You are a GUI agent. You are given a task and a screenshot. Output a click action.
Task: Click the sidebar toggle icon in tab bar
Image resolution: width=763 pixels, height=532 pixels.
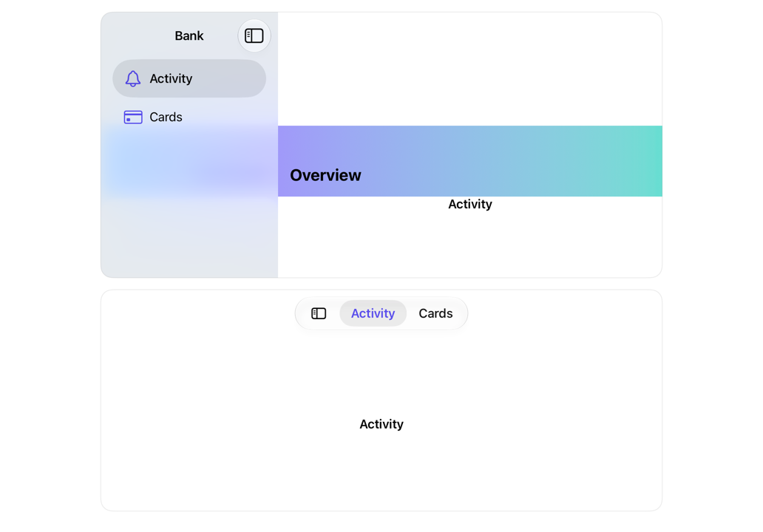(319, 313)
